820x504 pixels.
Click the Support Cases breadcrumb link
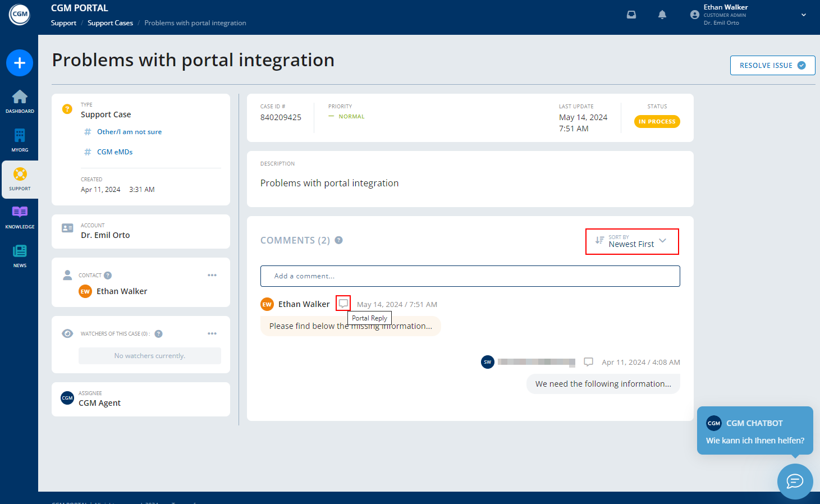[110, 23]
